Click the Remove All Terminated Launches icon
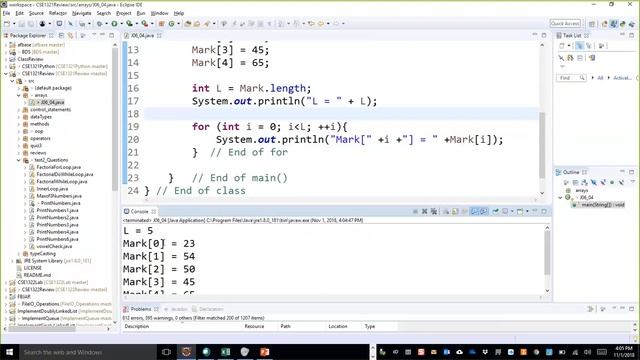The image size is (640, 360). tap(434, 211)
